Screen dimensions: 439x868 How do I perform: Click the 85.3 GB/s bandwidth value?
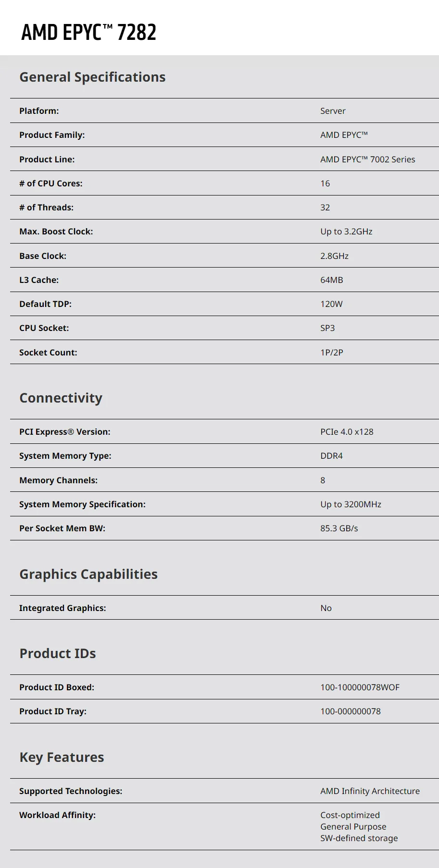(x=339, y=528)
